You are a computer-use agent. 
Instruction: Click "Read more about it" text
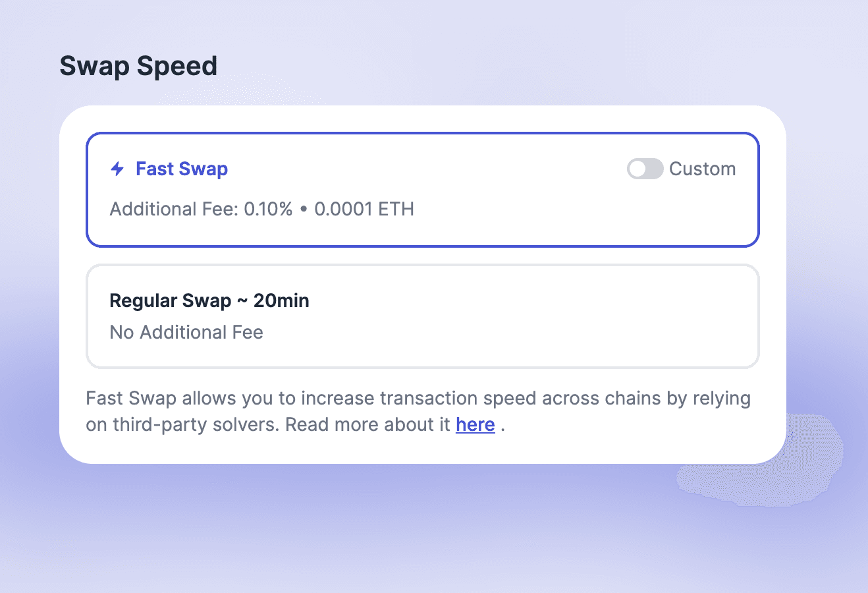coord(367,424)
